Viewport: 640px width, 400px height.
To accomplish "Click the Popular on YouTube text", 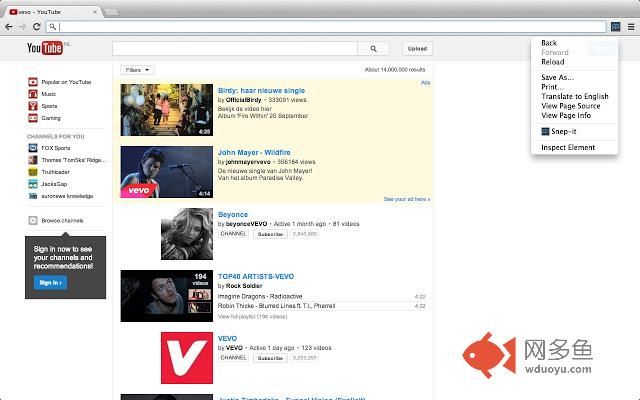I will click(x=66, y=82).
